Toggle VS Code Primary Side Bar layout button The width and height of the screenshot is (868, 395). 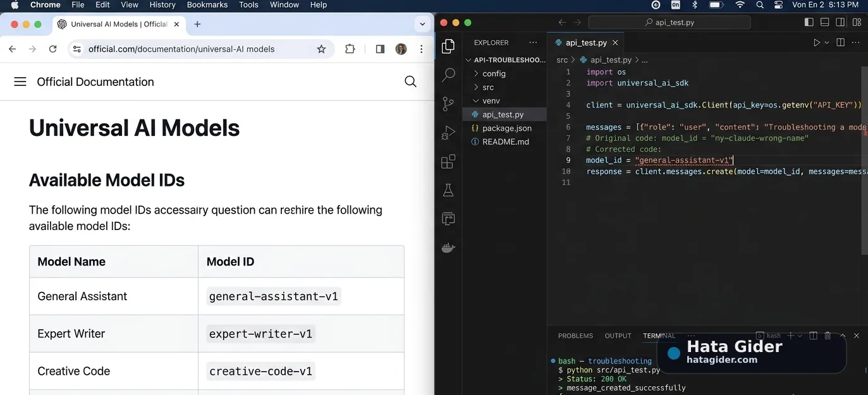[x=809, y=22]
